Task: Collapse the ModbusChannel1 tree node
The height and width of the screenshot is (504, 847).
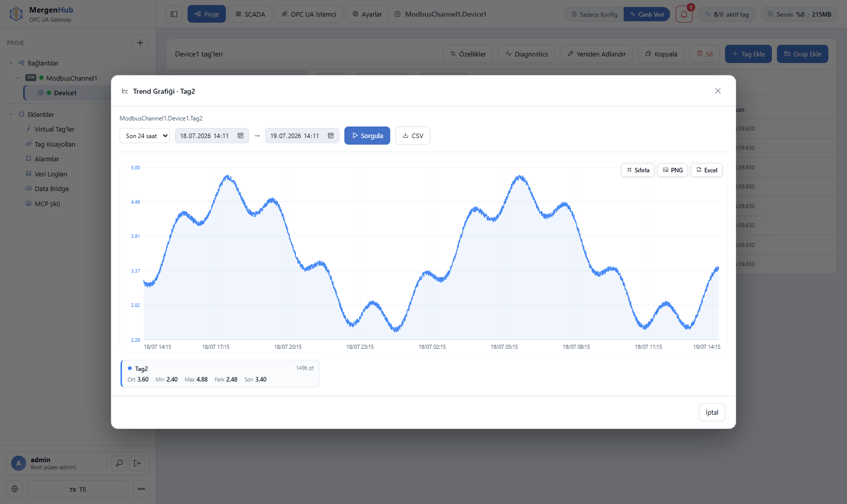Action: point(18,78)
